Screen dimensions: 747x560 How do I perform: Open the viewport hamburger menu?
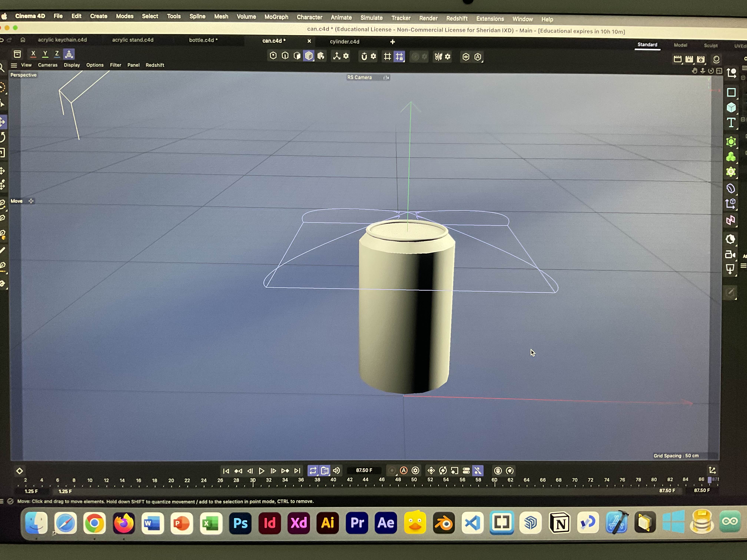pyautogui.click(x=14, y=65)
